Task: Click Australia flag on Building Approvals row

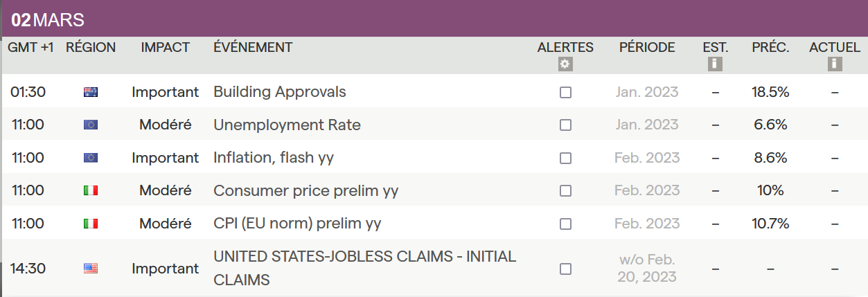Action: (91, 92)
